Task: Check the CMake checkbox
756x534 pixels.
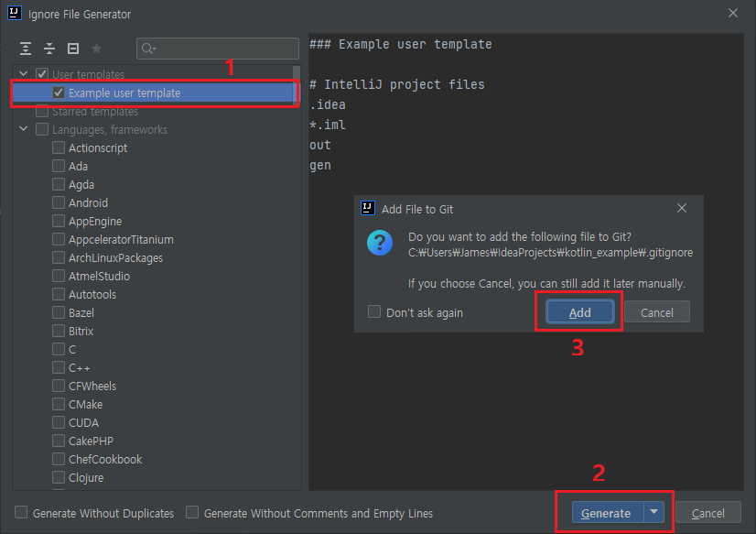Action: click(59, 404)
